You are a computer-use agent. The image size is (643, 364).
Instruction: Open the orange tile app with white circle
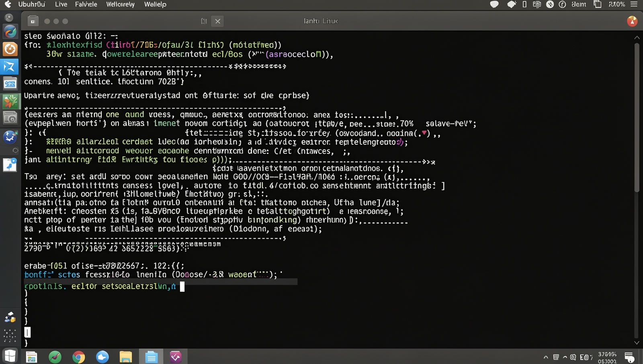(10, 49)
